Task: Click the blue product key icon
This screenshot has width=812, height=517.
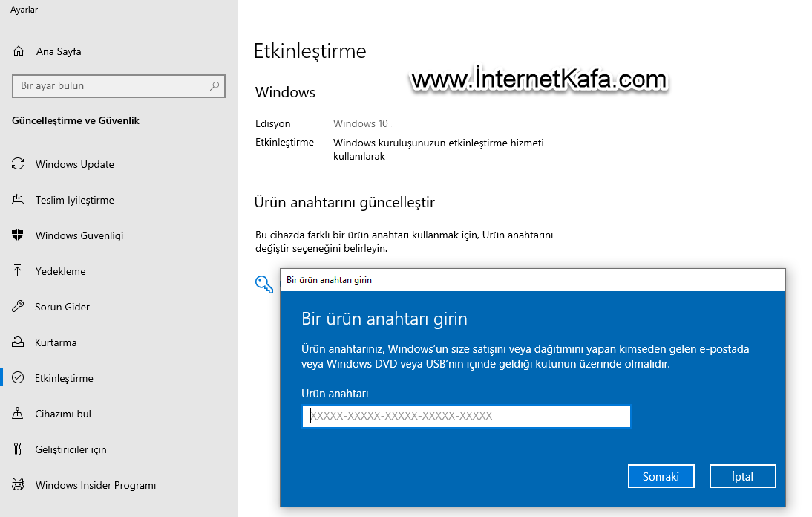Action: coord(264,284)
